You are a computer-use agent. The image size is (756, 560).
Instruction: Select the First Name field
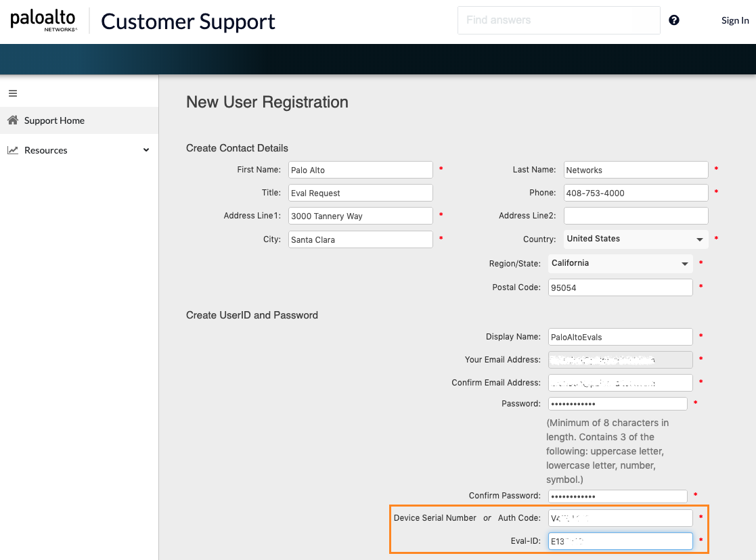click(360, 169)
